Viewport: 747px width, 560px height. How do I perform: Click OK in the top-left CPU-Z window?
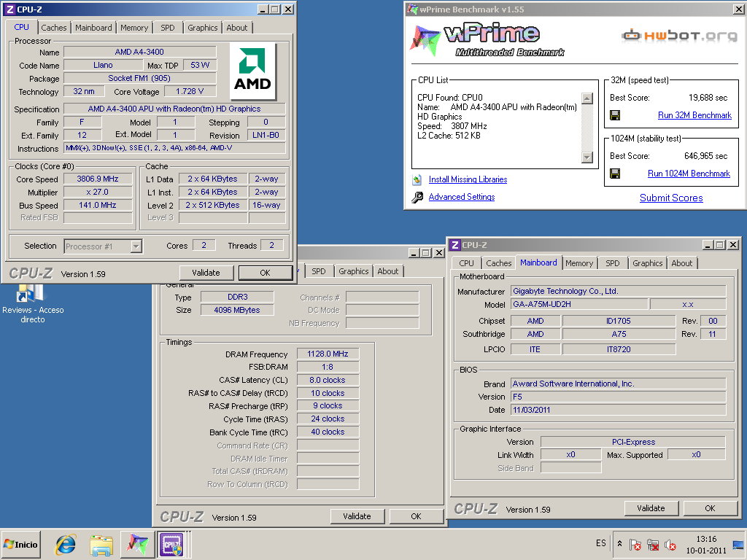(x=266, y=273)
